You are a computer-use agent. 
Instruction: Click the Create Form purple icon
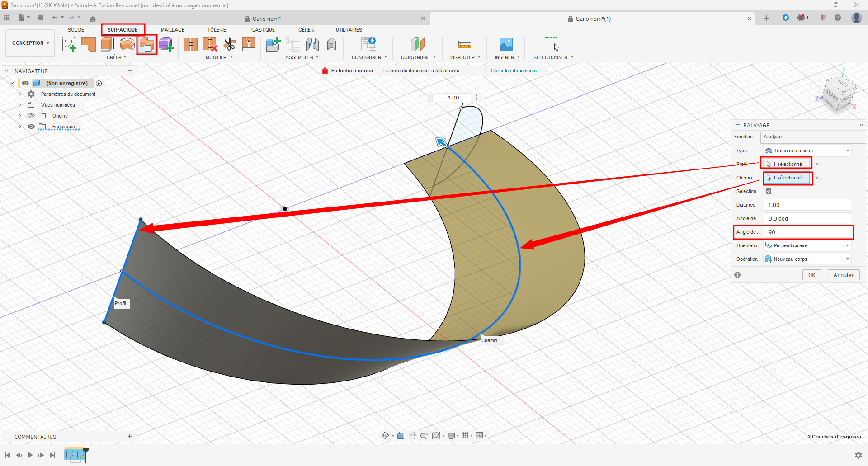click(x=166, y=44)
